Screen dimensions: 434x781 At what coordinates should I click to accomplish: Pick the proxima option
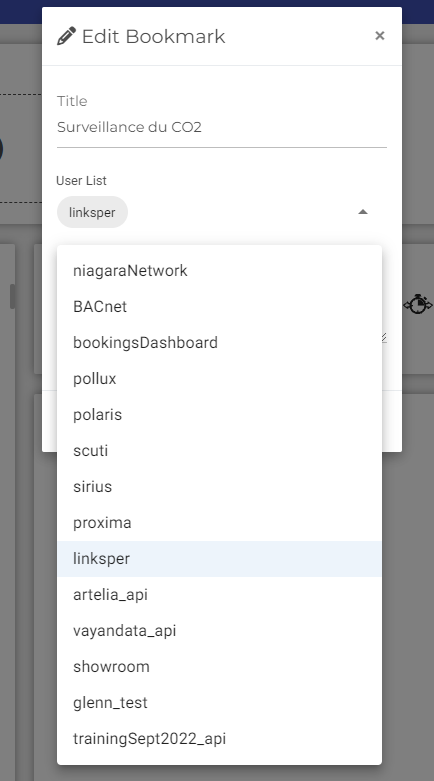coord(219,522)
